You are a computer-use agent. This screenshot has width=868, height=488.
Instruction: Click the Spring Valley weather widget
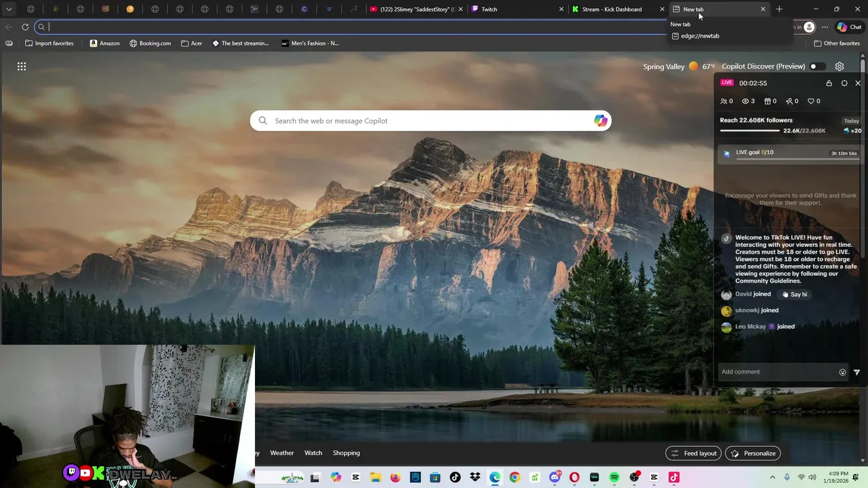(x=679, y=66)
